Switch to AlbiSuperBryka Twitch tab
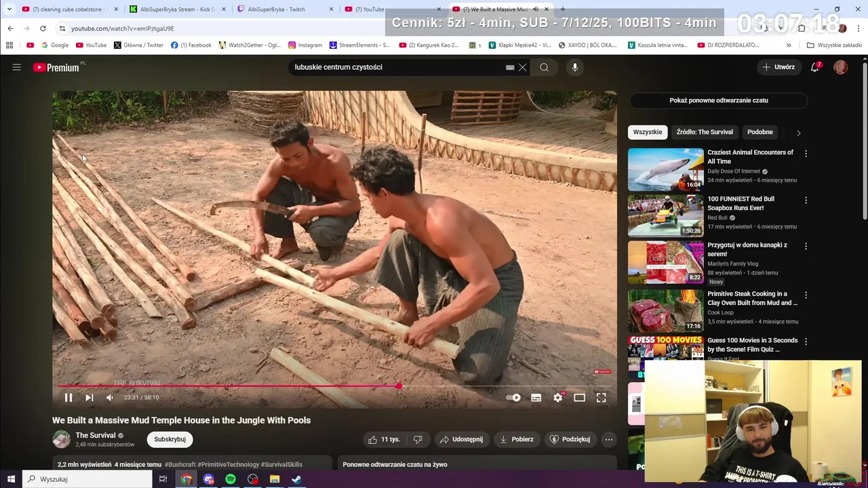The image size is (868, 488). pyautogui.click(x=285, y=9)
